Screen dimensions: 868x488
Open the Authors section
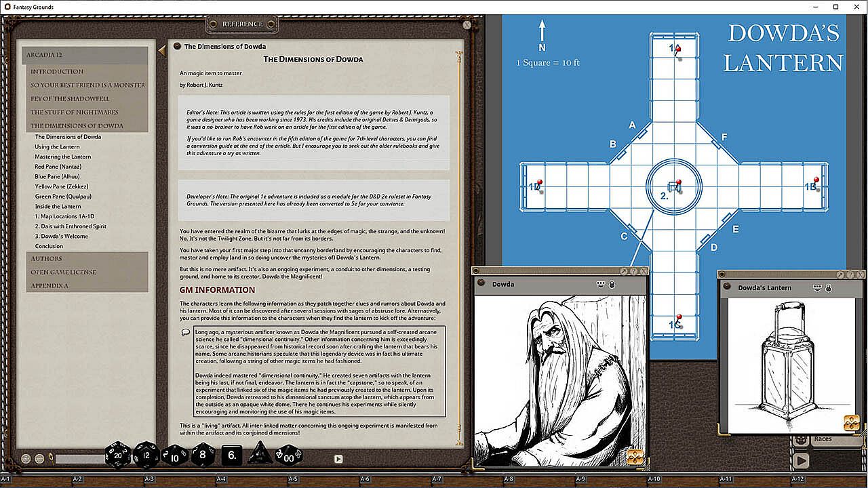point(46,258)
